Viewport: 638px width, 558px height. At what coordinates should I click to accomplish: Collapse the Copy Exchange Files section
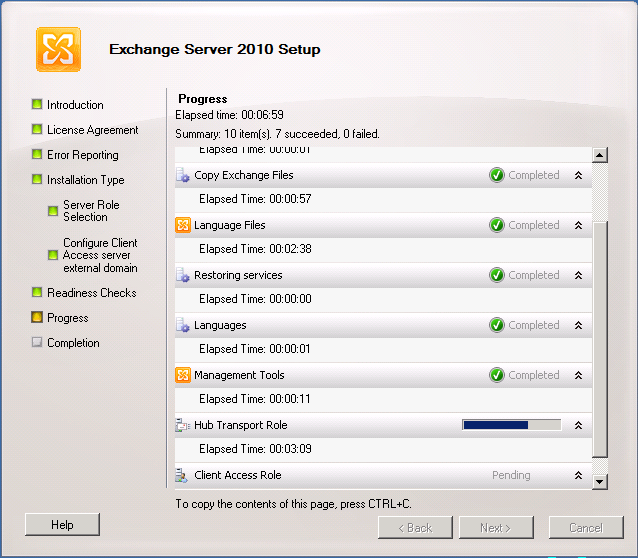tap(578, 175)
